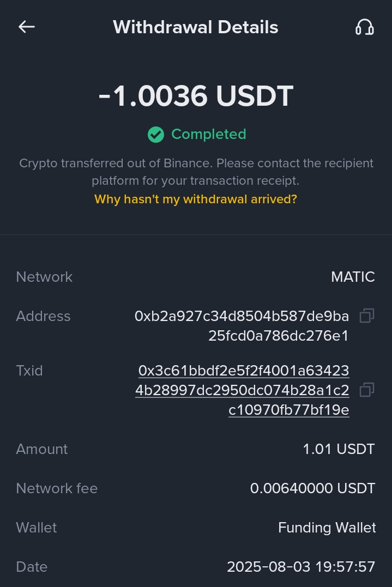Screen dimensions: 392x587
Task: Tap the Txid row label
Action: [29, 371]
